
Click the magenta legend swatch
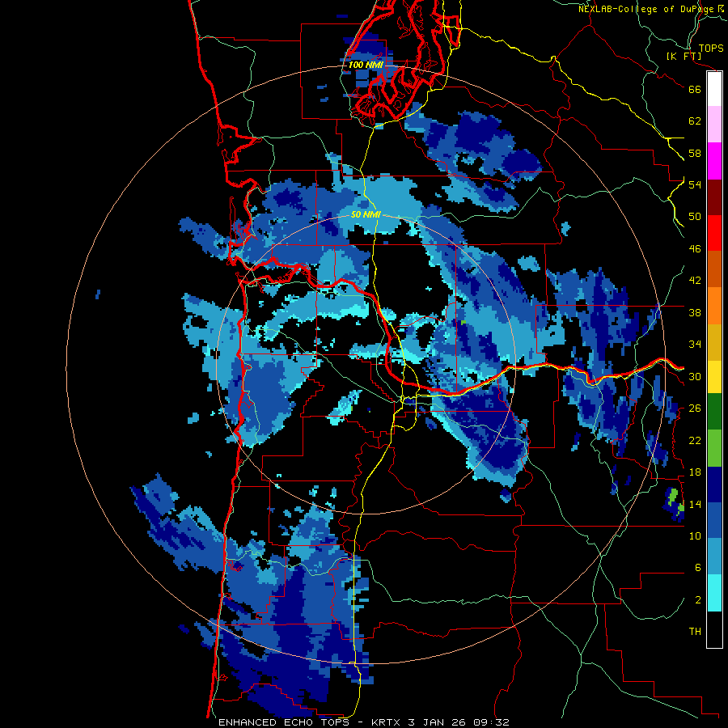pos(714,161)
